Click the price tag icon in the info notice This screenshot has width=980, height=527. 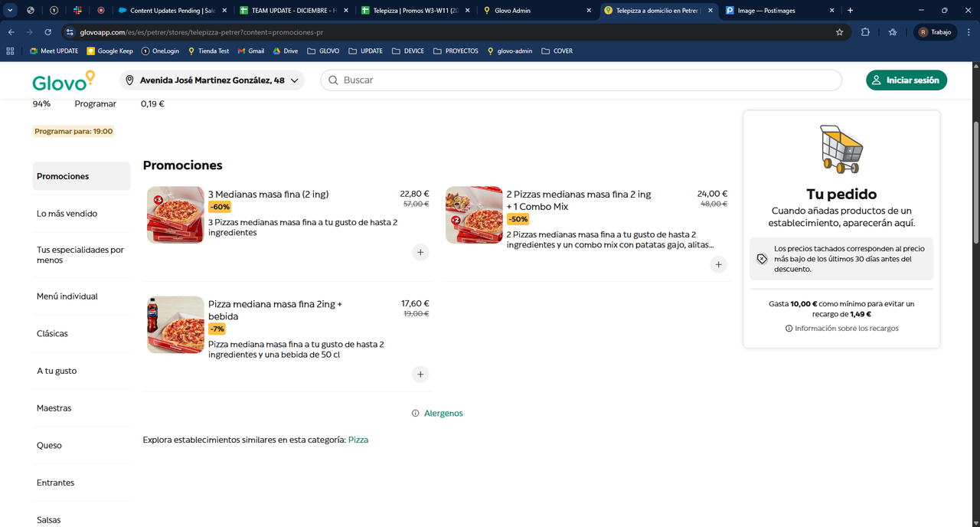762,259
